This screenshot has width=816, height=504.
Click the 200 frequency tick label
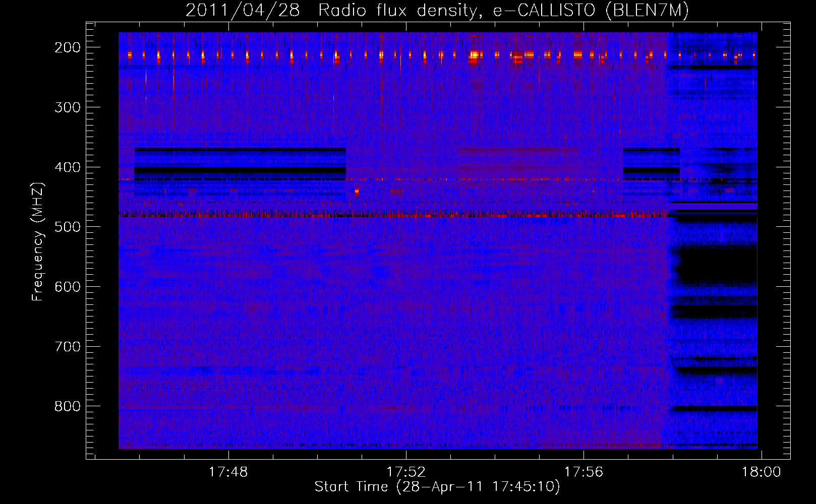pos(67,47)
